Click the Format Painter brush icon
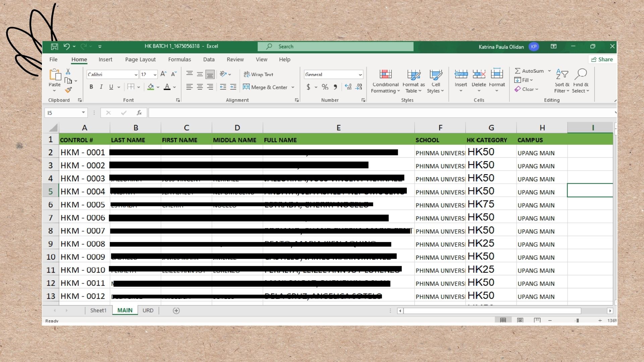 (68, 90)
